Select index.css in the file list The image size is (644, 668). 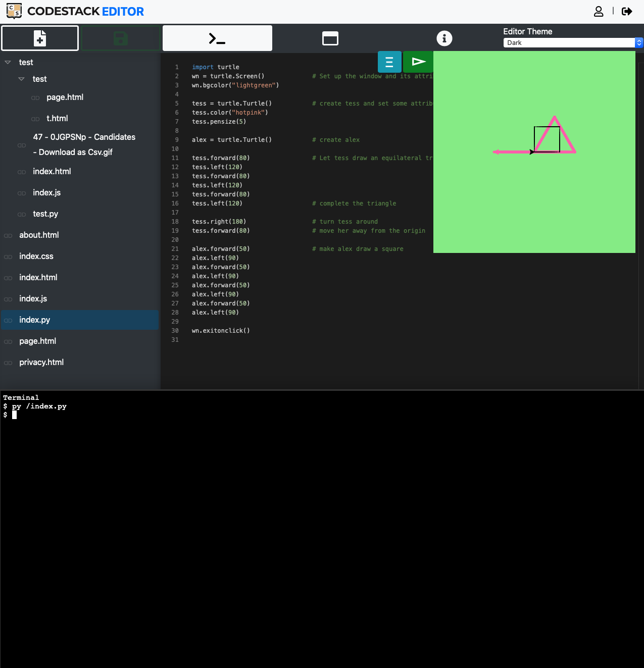(36, 256)
